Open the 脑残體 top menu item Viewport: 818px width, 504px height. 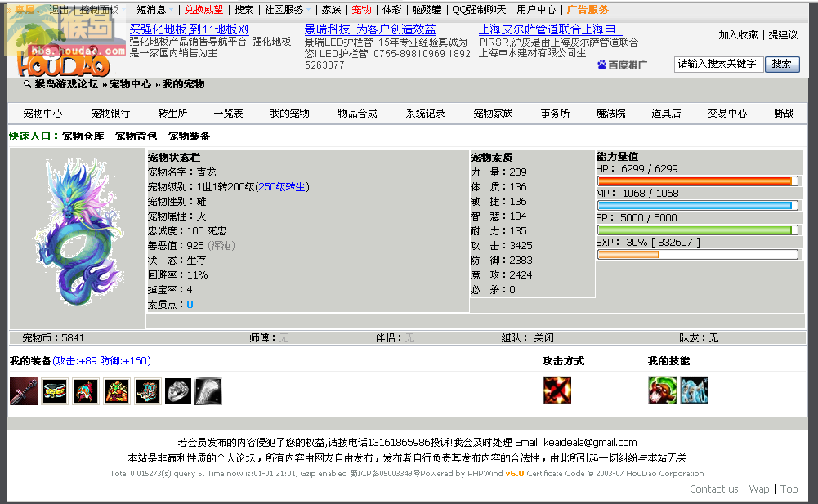point(427,9)
